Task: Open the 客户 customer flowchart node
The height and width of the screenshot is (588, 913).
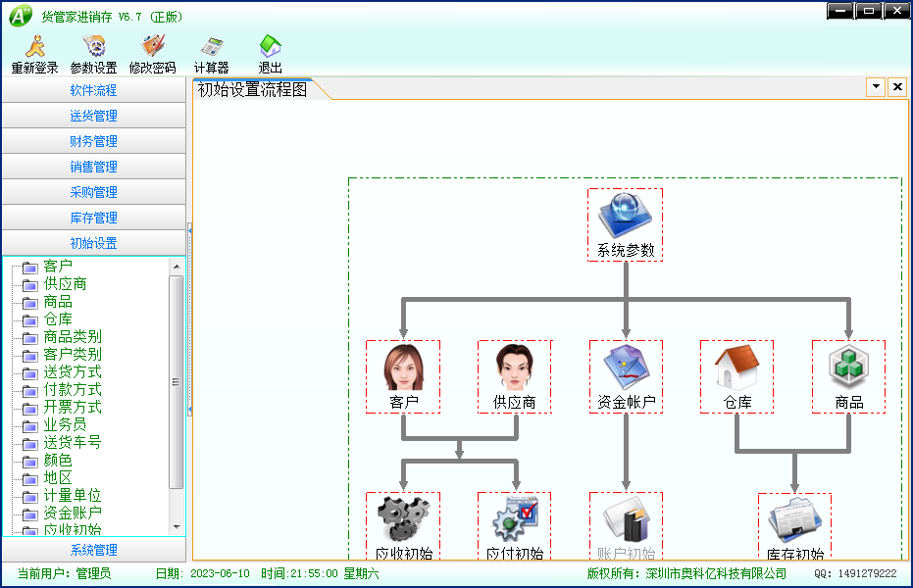Action: coord(403,377)
